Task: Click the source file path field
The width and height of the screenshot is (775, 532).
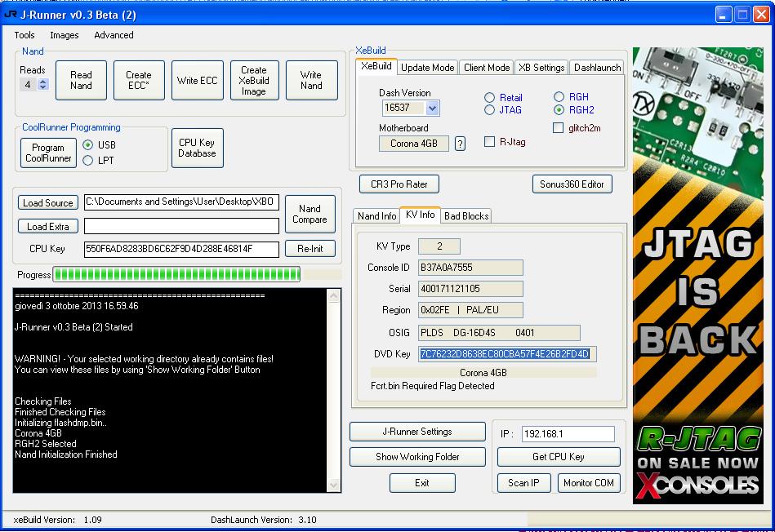Action: (x=181, y=202)
